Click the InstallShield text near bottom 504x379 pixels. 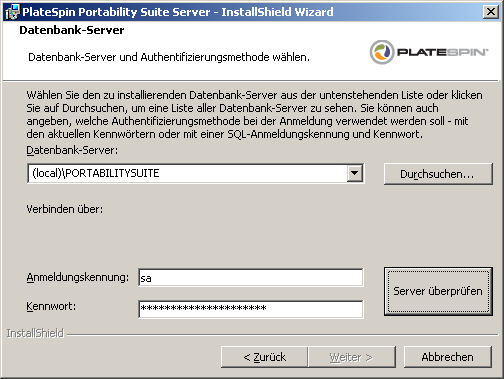(35, 333)
